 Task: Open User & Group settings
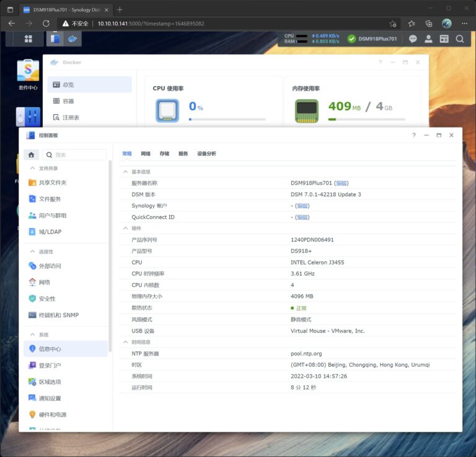tap(66, 215)
